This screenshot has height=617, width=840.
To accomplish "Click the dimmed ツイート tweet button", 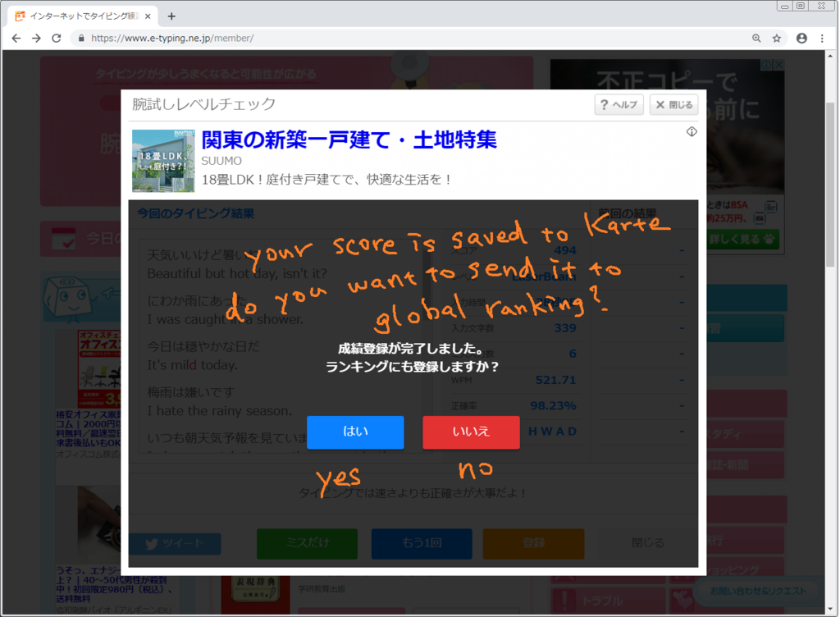I will click(x=176, y=544).
